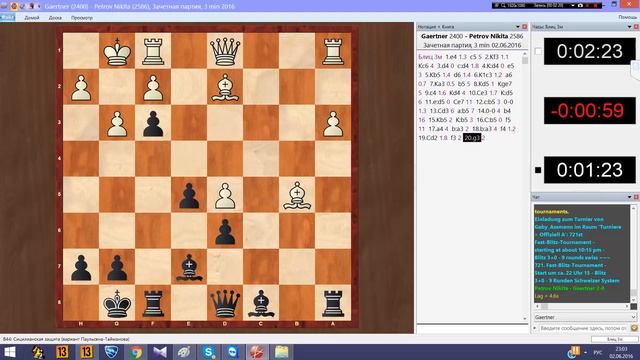Select the black bishop on c8
This screenshot has width=640, height=360.
(261, 303)
